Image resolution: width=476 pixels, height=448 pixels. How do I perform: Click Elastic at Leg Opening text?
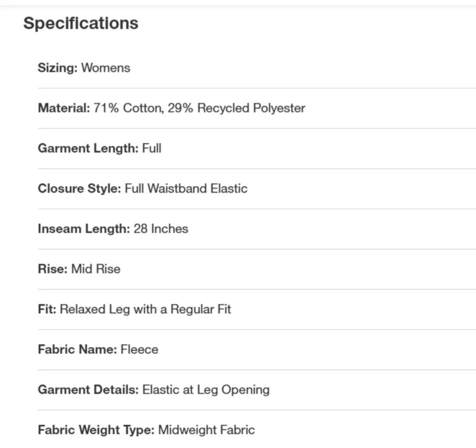pyautogui.click(x=206, y=390)
